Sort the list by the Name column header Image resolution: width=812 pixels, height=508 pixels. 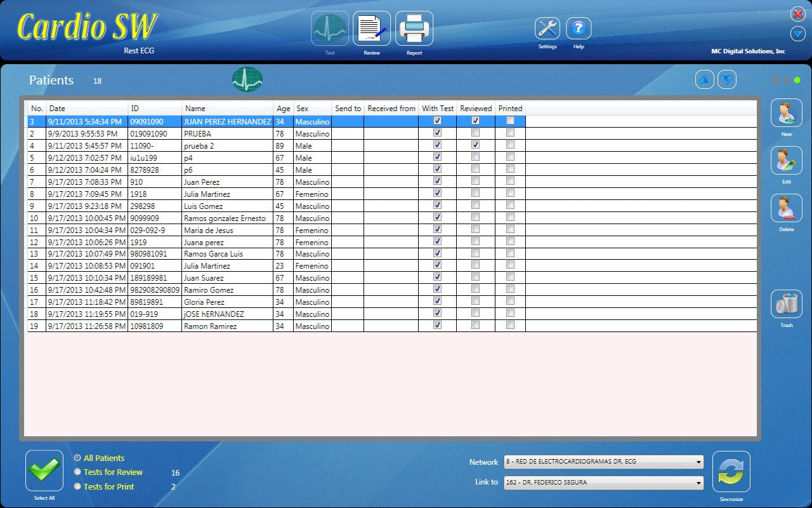click(227, 109)
